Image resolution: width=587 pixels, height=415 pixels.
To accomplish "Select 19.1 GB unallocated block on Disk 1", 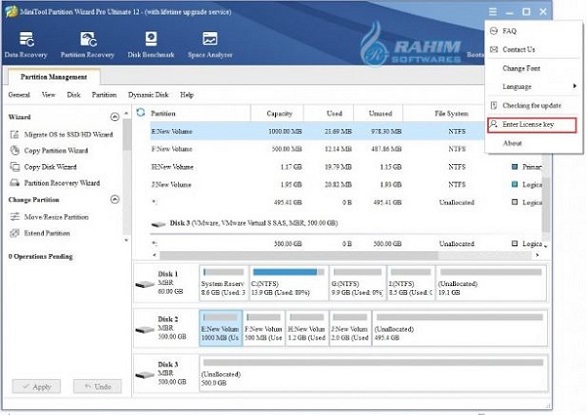I will tap(491, 283).
